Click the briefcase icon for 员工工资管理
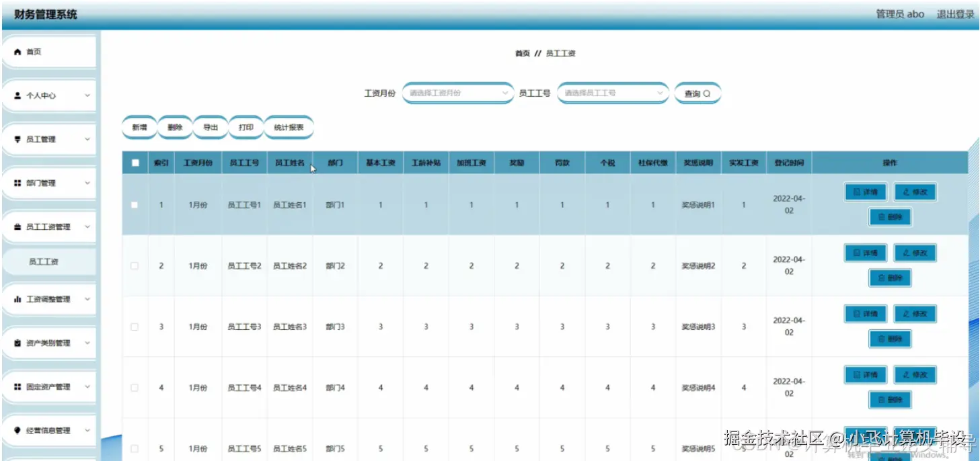The height and width of the screenshot is (461, 980). tap(18, 226)
